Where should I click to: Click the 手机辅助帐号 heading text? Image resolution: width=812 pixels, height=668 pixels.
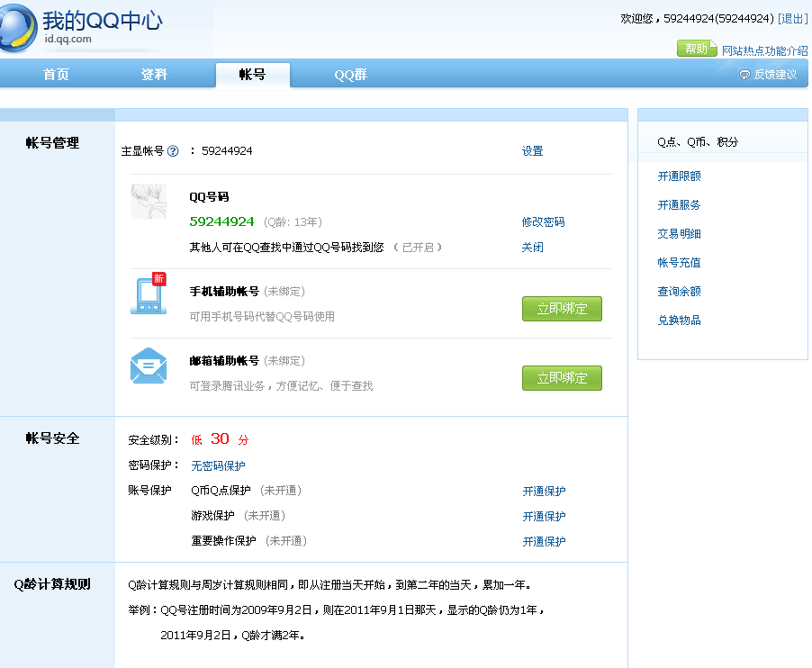coord(224,292)
